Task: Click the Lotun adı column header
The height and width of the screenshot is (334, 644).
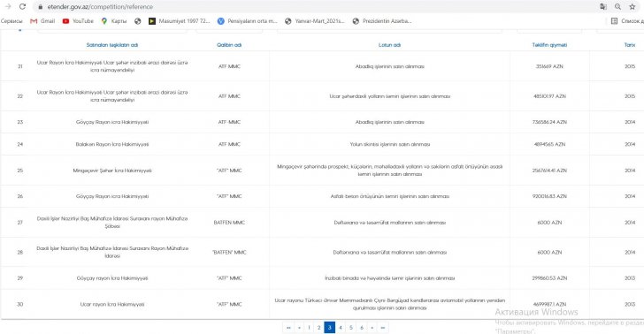Action: click(x=389, y=45)
